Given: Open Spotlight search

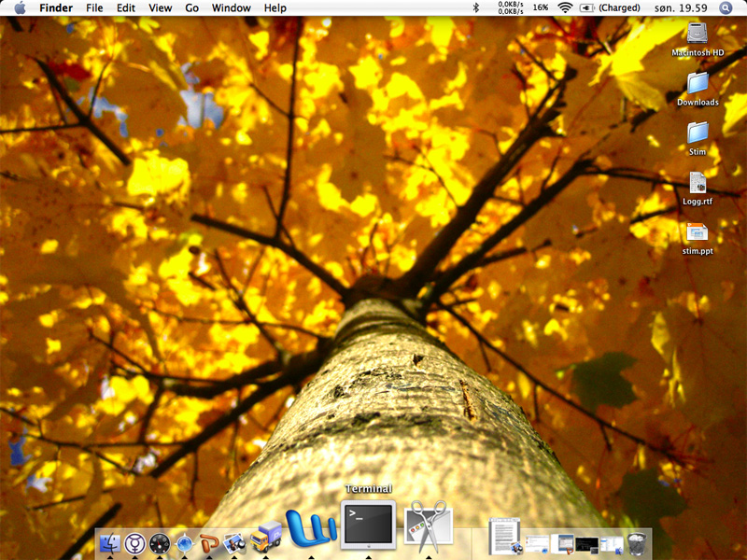Looking at the screenshot, I should tap(726, 7).
